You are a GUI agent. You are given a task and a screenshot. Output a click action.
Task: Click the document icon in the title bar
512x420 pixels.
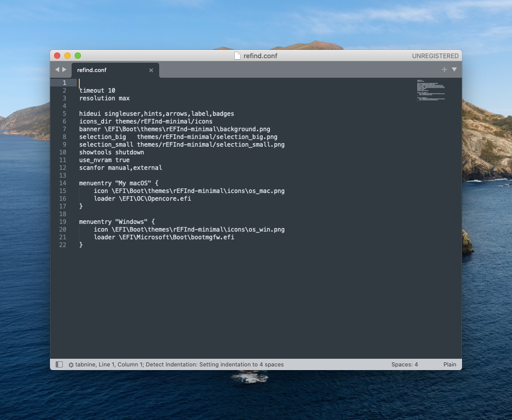coord(237,56)
